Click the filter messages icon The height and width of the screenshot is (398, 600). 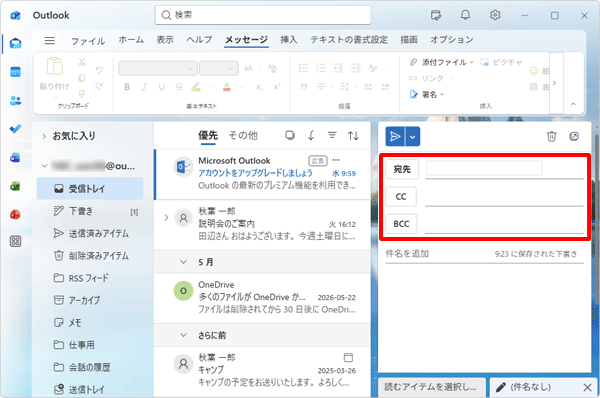click(x=332, y=135)
